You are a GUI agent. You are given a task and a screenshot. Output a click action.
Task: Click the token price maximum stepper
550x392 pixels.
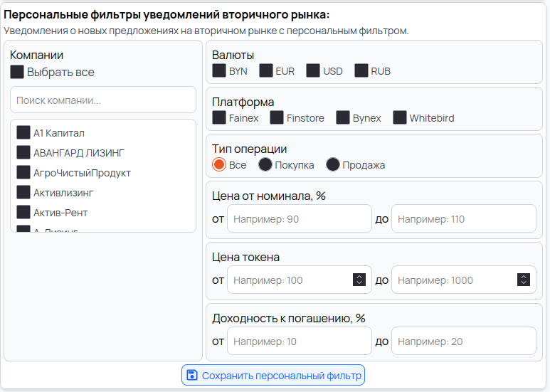(x=524, y=280)
